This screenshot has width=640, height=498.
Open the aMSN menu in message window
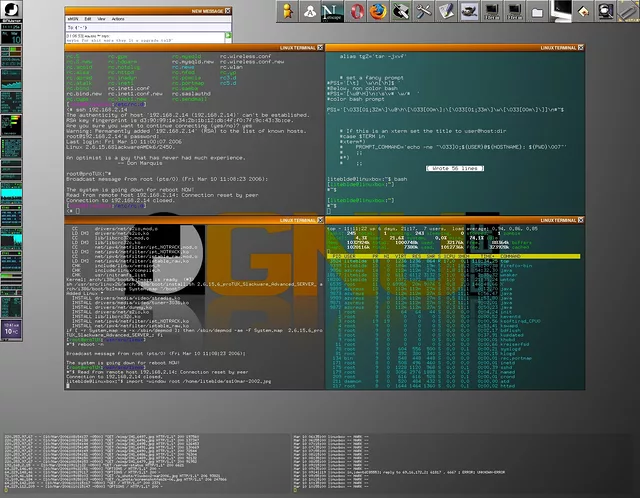[x=72, y=17]
